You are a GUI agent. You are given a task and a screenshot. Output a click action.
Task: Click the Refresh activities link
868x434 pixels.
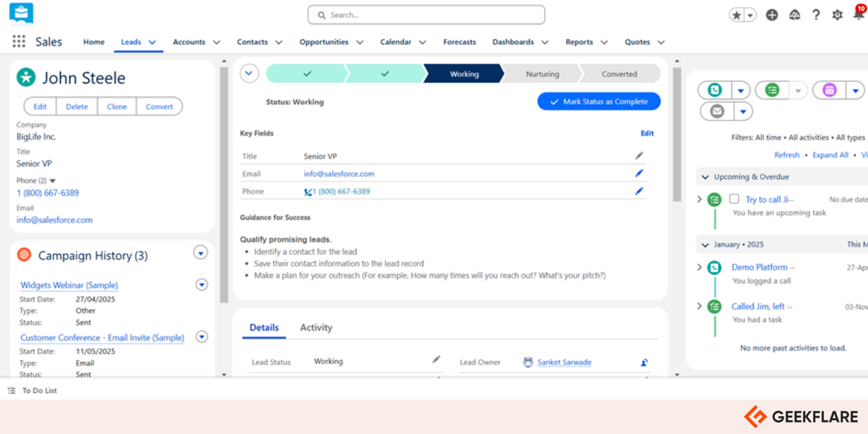(787, 155)
